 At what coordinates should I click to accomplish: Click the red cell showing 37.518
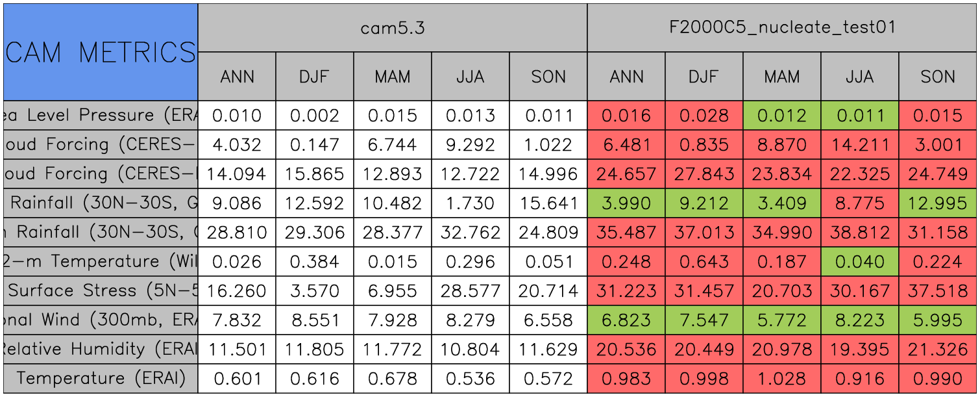[937, 291]
